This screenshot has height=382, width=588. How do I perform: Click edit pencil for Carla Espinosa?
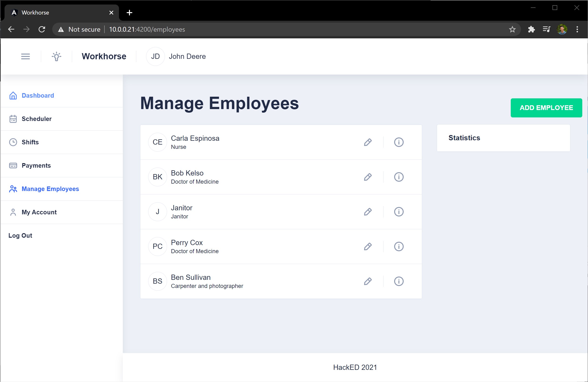[x=368, y=142]
